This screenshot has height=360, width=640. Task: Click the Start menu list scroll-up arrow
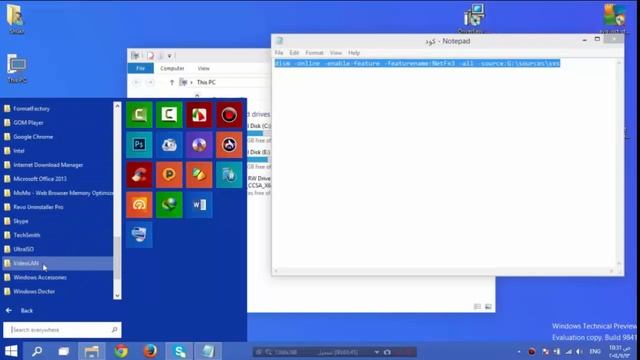(x=118, y=106)
